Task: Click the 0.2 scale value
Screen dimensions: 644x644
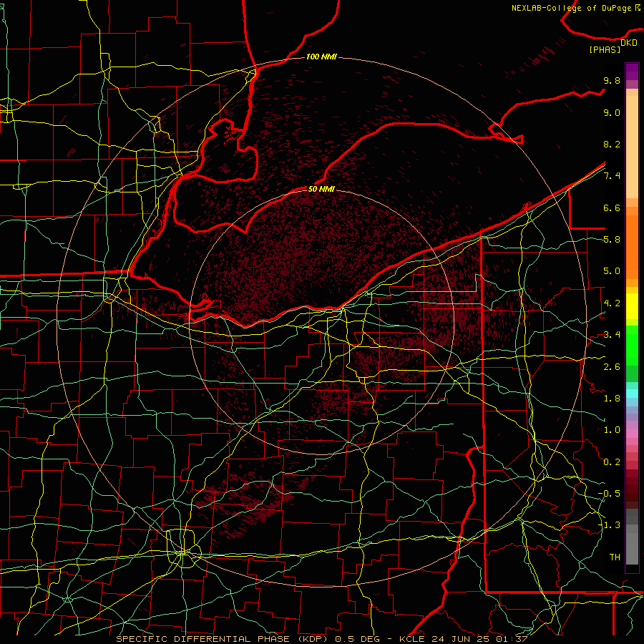Action: 612,462
